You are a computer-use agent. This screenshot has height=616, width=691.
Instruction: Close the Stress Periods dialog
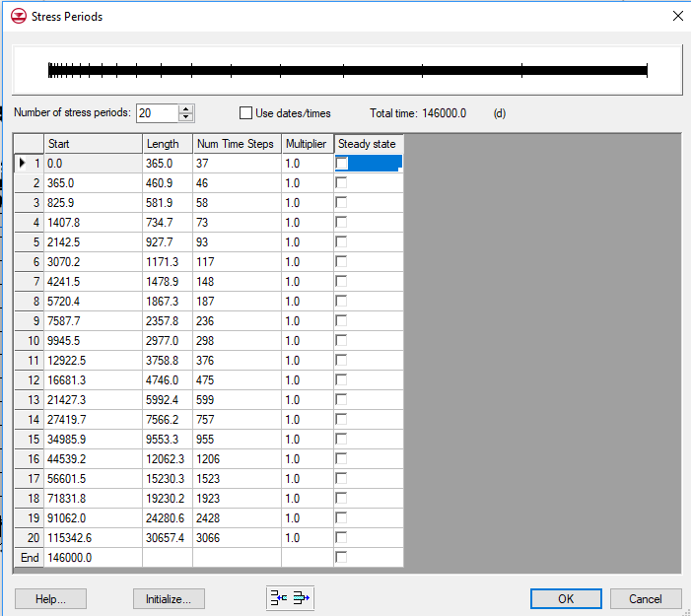(x=678, y=17)
